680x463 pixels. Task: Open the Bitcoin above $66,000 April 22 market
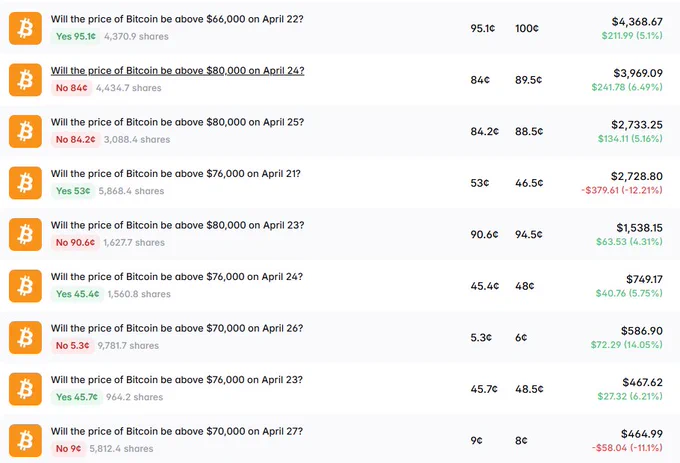pos(177,19)
